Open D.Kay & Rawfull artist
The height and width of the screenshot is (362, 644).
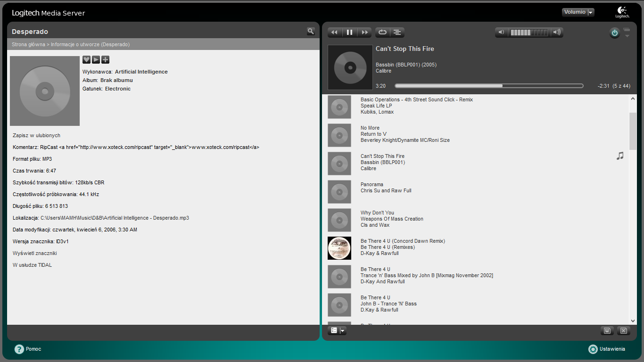pyautogui.click(x=380, y=310)
